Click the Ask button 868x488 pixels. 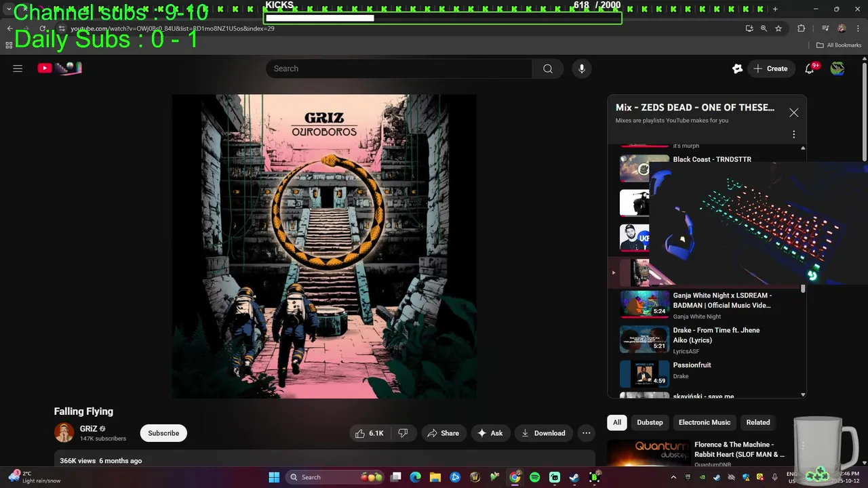pos(490,433)
